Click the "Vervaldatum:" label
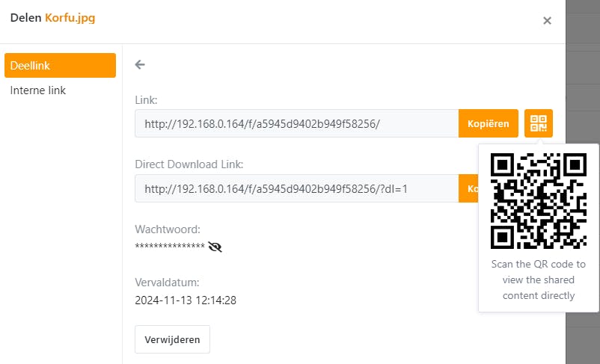 tap(167, 283)
